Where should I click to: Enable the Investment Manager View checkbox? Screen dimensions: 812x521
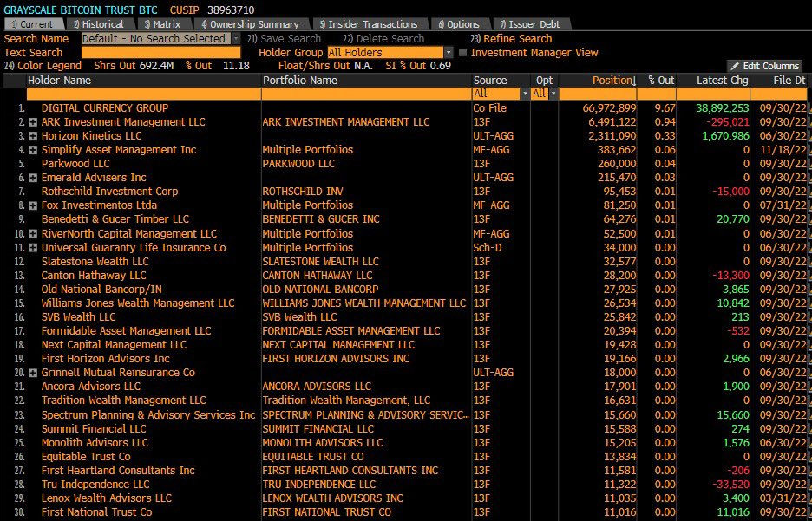463,53
